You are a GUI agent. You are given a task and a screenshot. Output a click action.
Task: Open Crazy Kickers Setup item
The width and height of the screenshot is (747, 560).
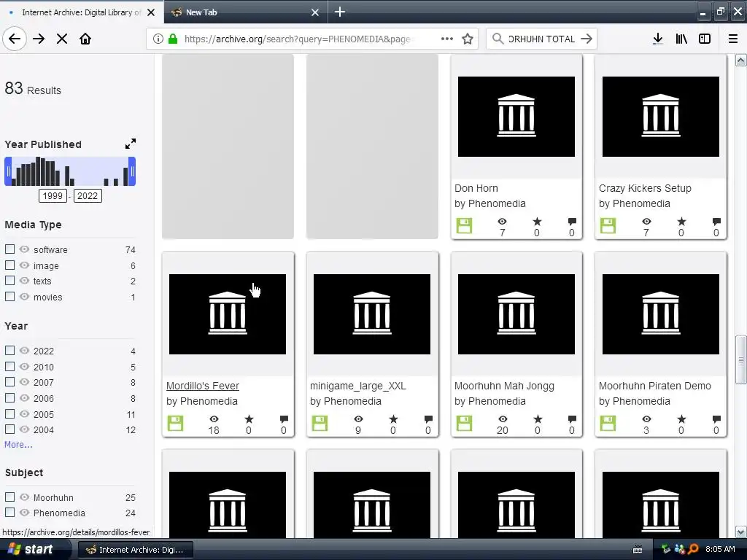click(645, 188)
